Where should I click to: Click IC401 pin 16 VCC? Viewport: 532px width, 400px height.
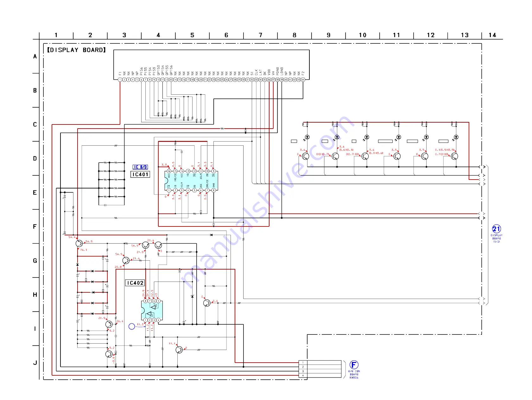pyautogui.click(x=169, y=171)
